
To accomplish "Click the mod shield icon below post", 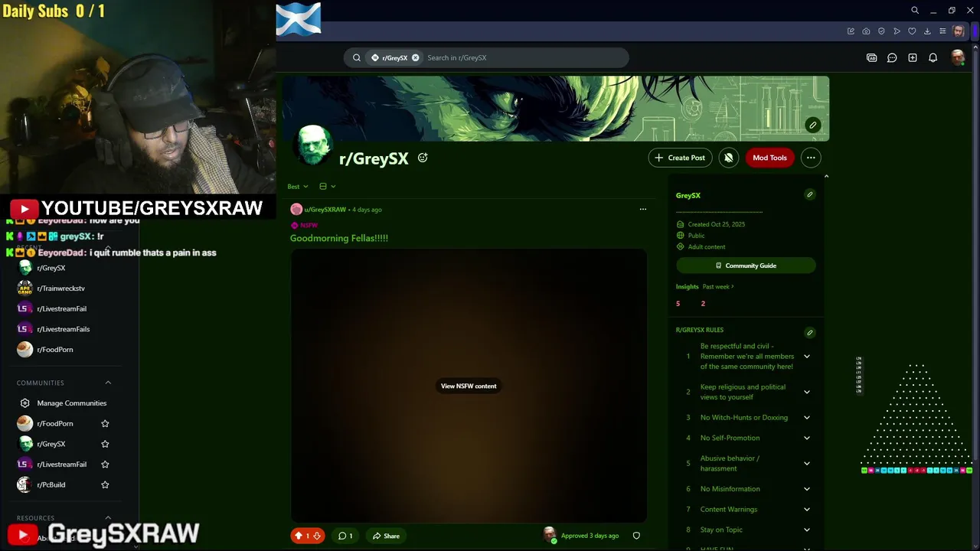I will [x=636, y=536].
